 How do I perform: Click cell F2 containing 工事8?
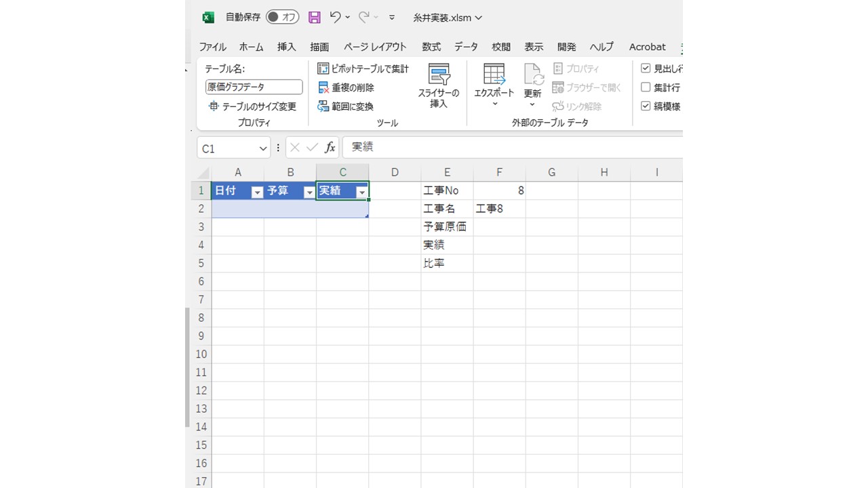click(500, 209)
